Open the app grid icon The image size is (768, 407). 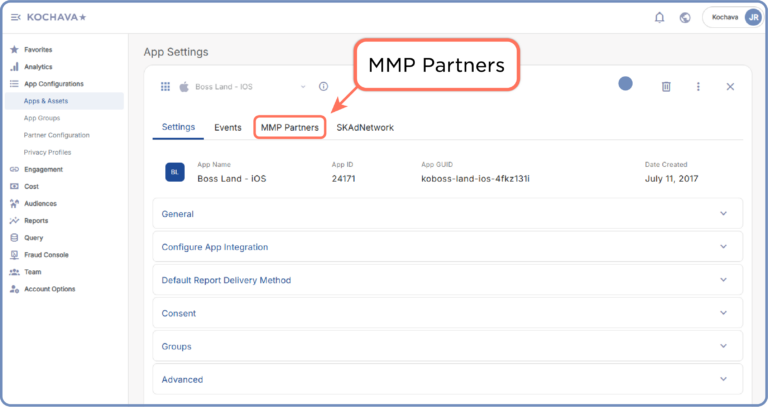(x=165, y=87)
